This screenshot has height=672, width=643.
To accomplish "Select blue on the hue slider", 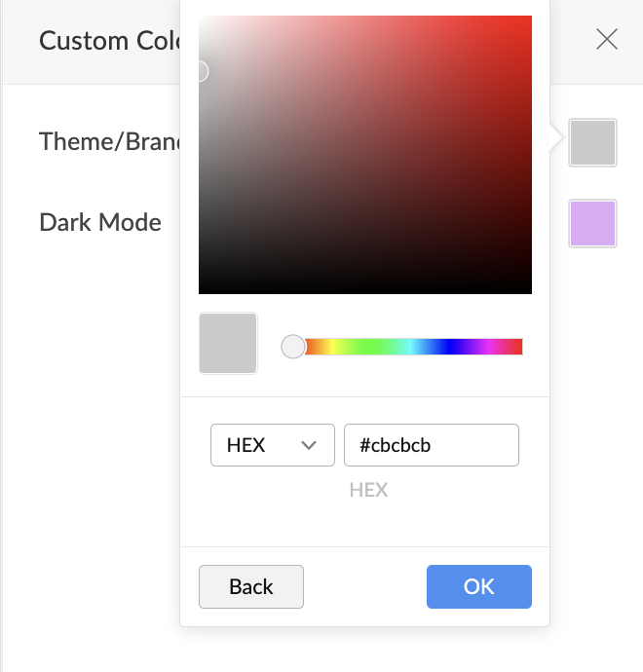I will click(x=450, y=347).
